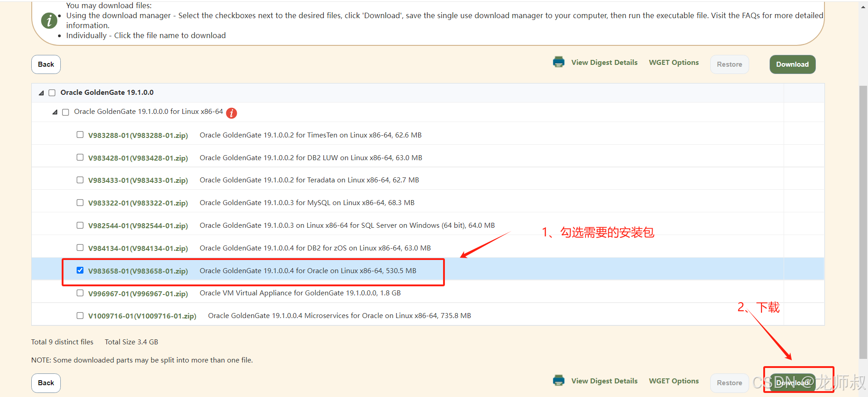Check the V996967-01 VM Virtual Appliance checkbox
This screenshot has height=397, width=868.
pos(80,293)
